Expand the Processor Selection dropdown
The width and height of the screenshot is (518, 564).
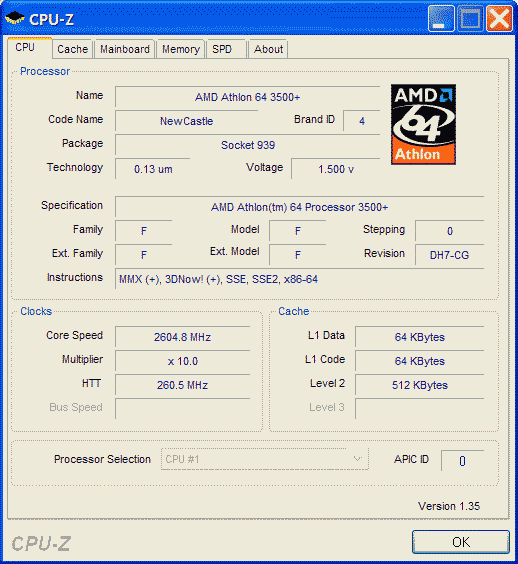(265, 459)
